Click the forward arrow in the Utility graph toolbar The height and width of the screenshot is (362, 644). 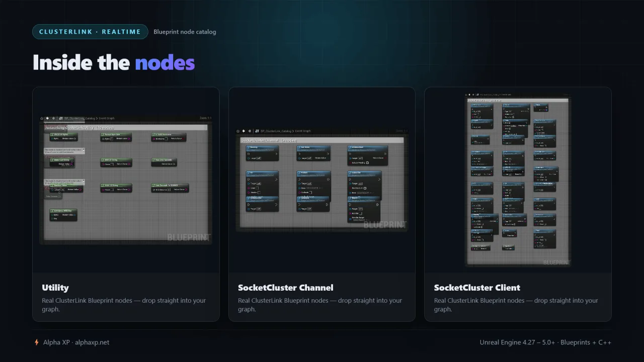pos(53,119)
